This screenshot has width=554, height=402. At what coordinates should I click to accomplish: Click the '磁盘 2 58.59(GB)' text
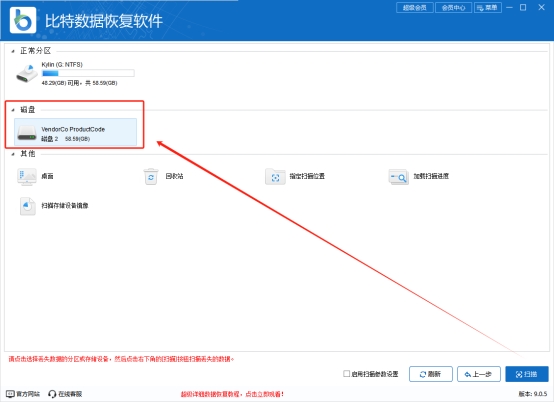coord(66,139)
